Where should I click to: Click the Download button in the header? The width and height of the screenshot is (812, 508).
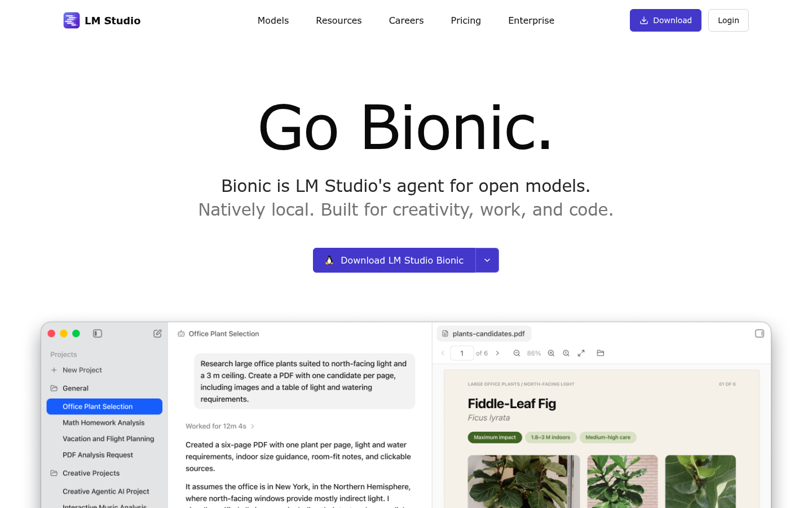[665, 20]
